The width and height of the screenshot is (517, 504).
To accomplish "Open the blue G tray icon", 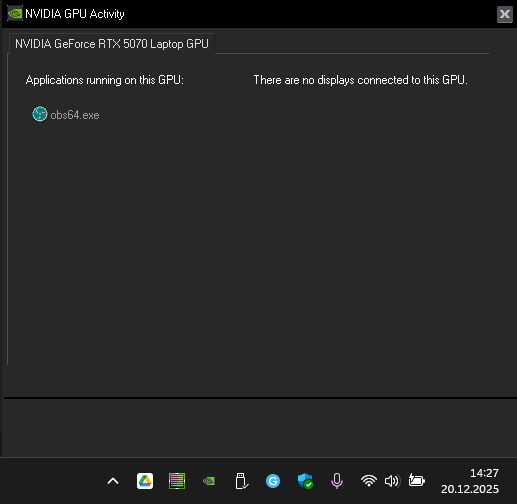I will click(273, 481).
